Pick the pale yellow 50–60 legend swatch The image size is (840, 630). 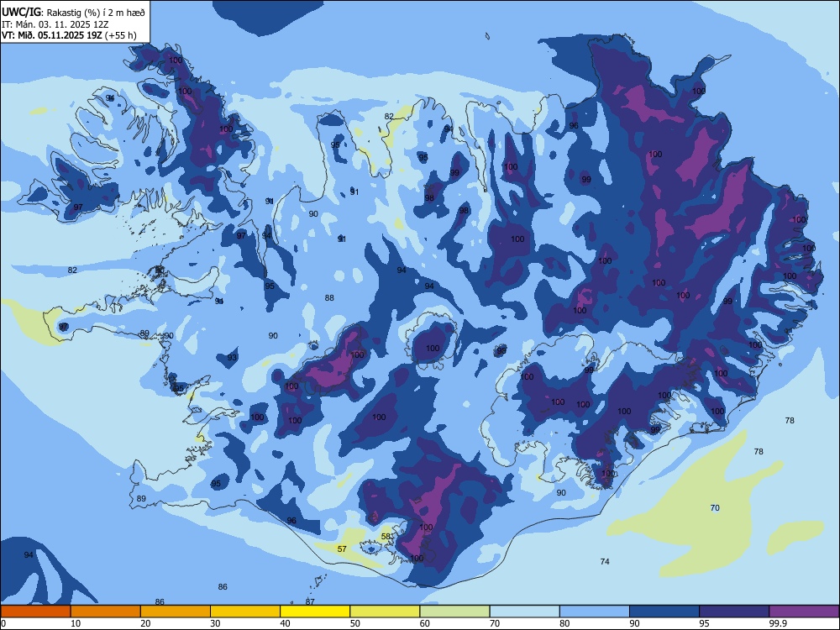coord(385,612)
